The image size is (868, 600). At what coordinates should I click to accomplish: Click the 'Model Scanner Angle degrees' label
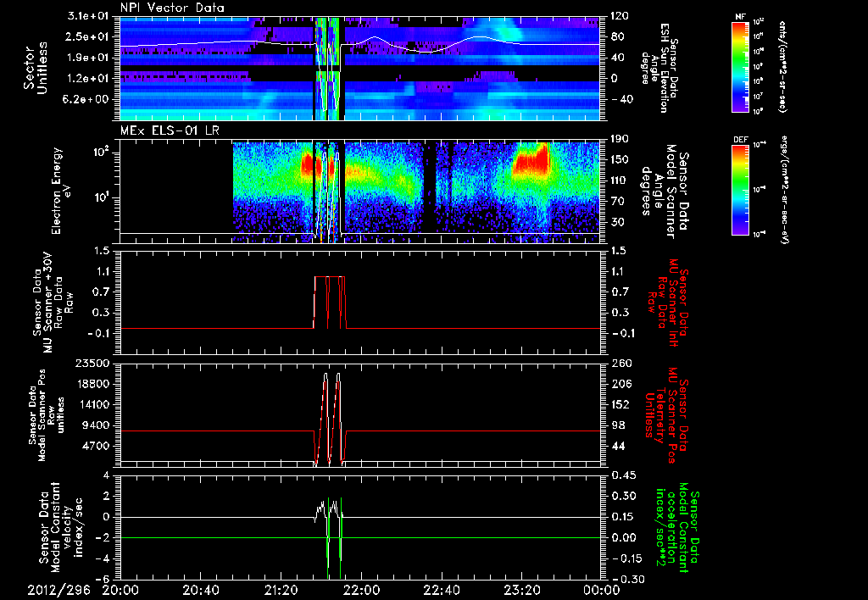(665, 192)
